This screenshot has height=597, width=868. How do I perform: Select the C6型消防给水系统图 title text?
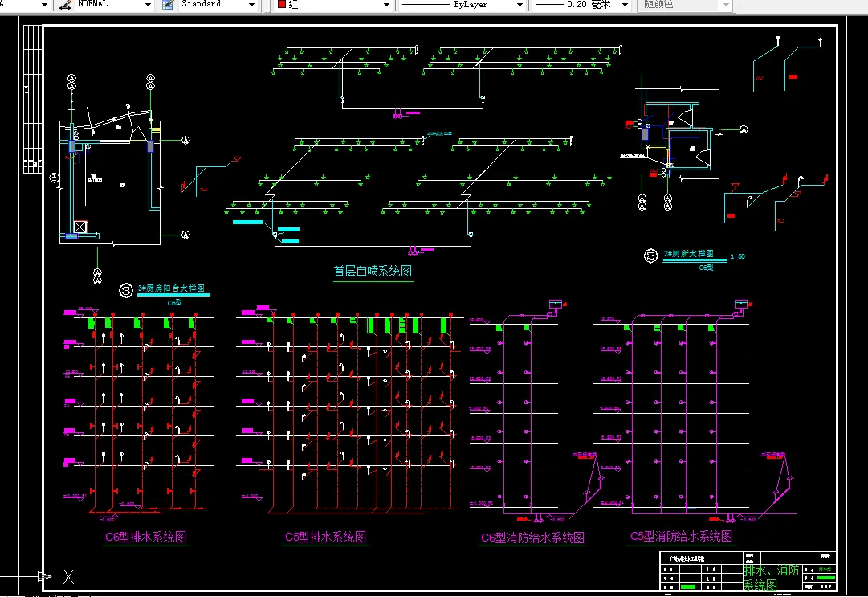(532, 538)
